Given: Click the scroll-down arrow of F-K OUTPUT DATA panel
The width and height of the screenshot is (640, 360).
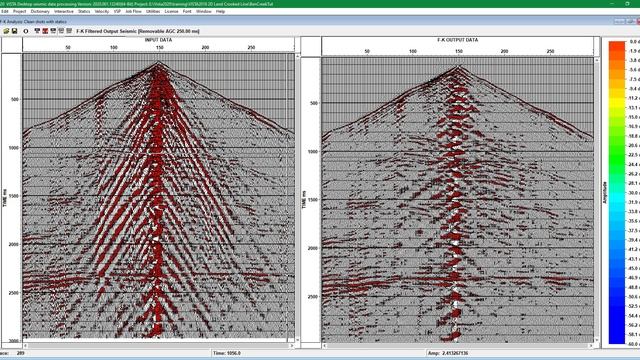Looking at the screenshot, I should (597, 340).
